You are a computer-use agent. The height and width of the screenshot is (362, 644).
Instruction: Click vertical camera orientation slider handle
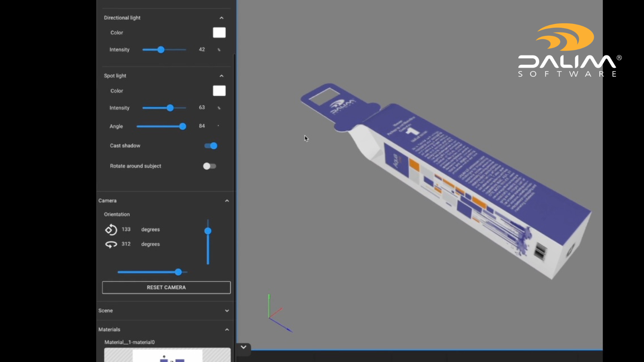pyautogui.click(x=208, y=231)
